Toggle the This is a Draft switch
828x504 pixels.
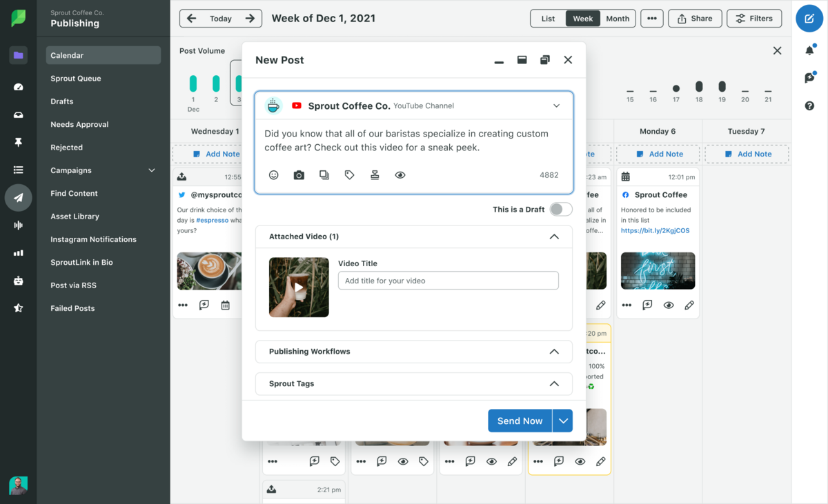coord(561,209)
